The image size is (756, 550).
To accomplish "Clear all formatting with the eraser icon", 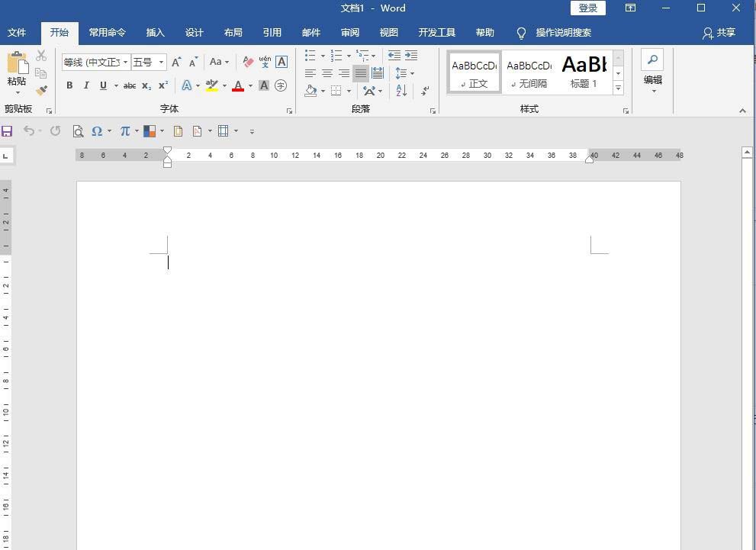I will click(x=248, y=62).
